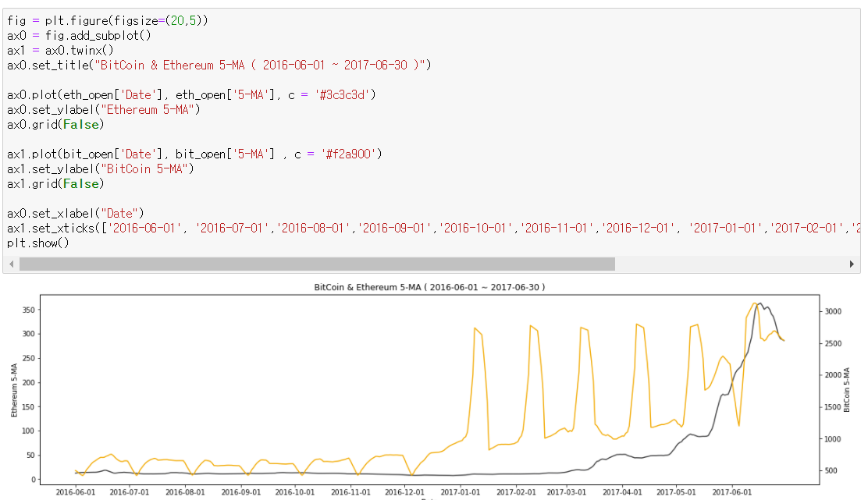Click the line ax0.grid(False)
Image resolution: width=868 pixels, height=500 pixels.
(x=55, y=125)
